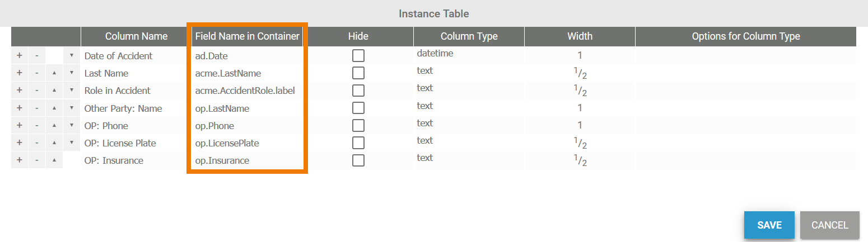The height and width of the screenshot is (242, 868).
Task: Move Other Party: Name row down
Action: click(72, 108)
